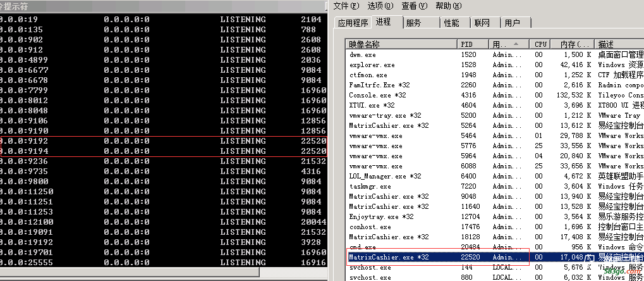Select MatrixCashier.exe with PID 5264
This screenshot has height=281, width=644.
495,125
